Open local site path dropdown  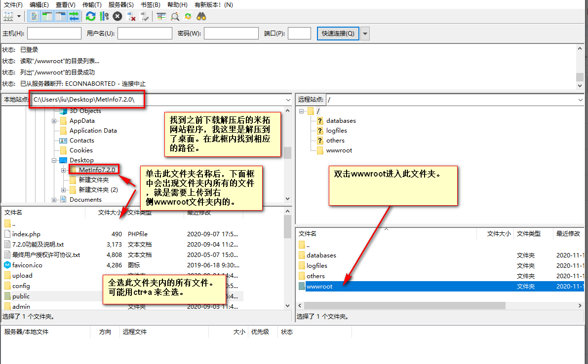click(x=288, y=100)
